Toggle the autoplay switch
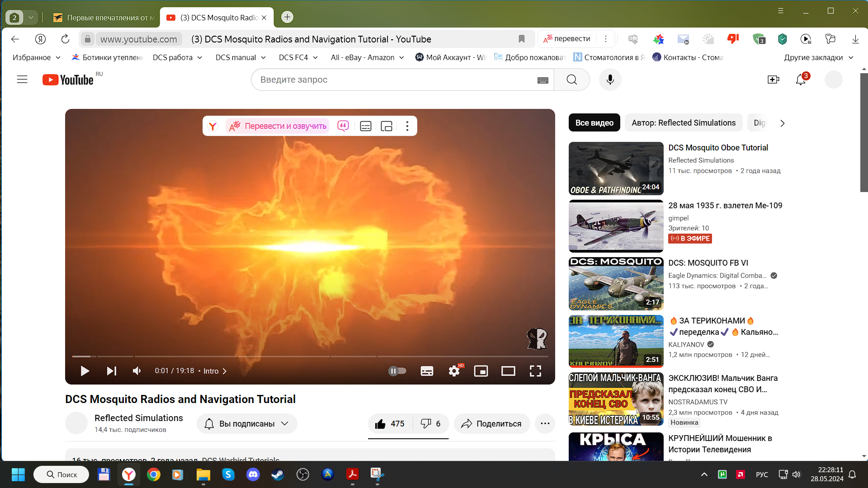This screenshot has width=868, height=488. tap(397, 371)
